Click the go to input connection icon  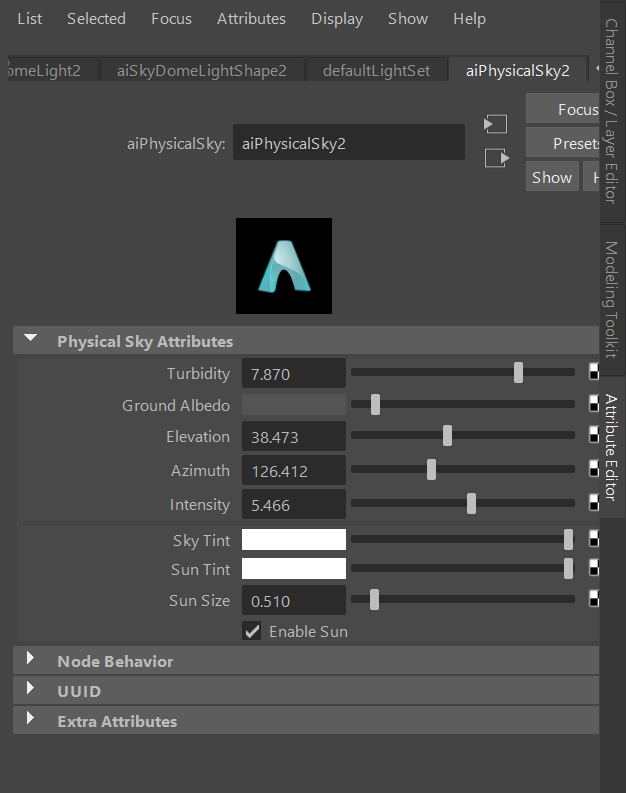coord(495,124)
